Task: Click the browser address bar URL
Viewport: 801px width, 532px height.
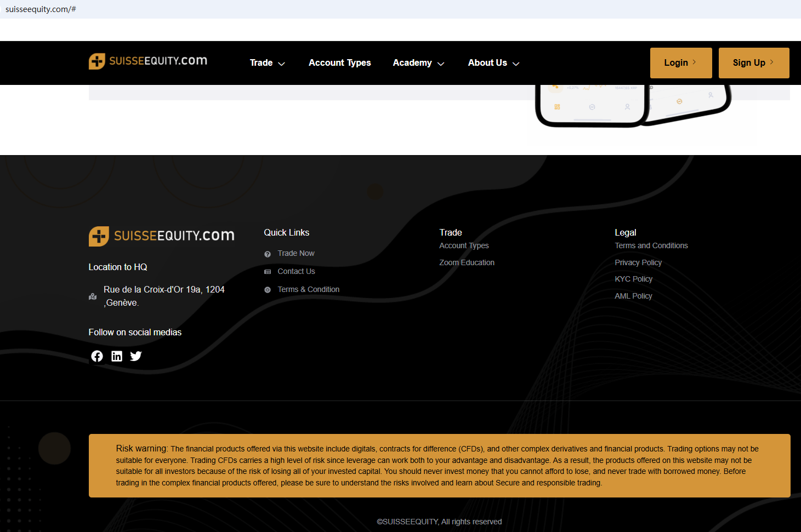Action: point(41,9)
